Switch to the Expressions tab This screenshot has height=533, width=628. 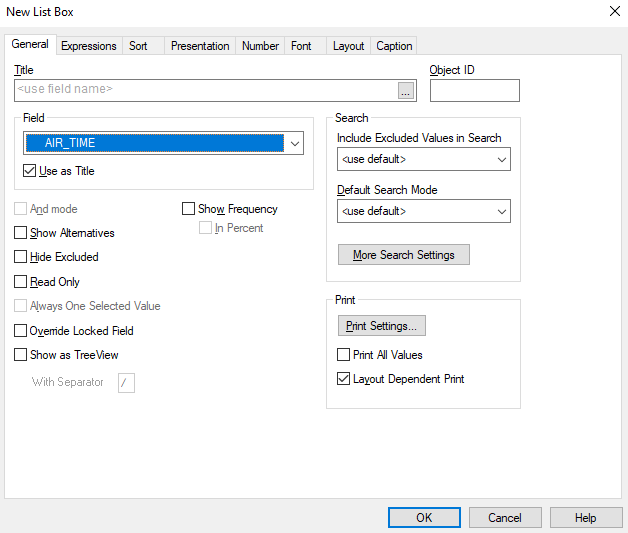(89, 46)
